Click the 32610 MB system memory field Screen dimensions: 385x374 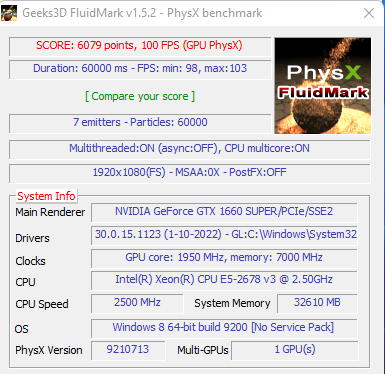[317, 303]
